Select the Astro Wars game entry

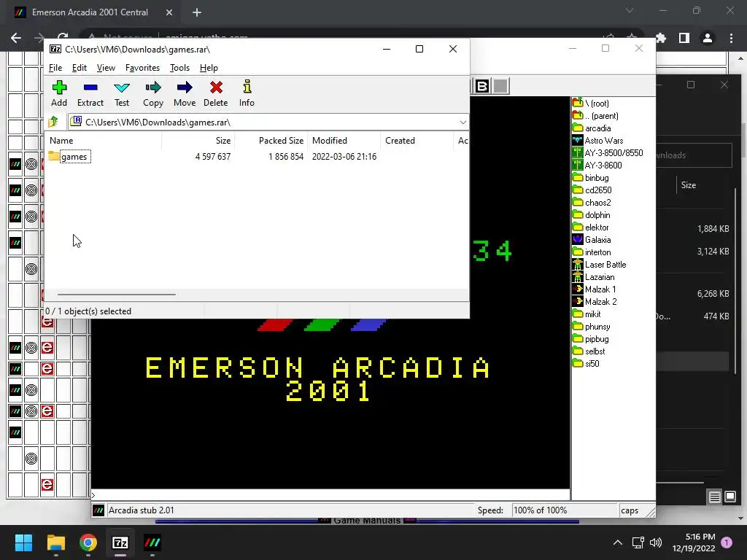click(x=598, y=141)
